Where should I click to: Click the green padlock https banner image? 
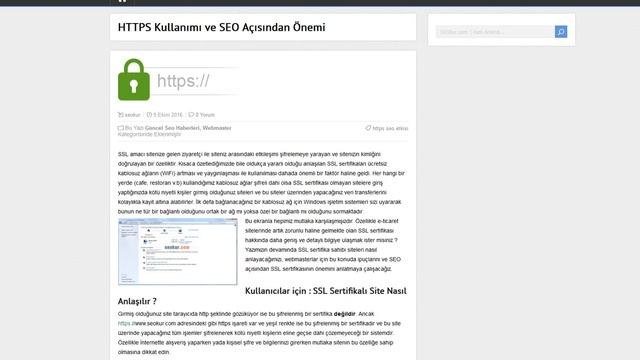178,80
